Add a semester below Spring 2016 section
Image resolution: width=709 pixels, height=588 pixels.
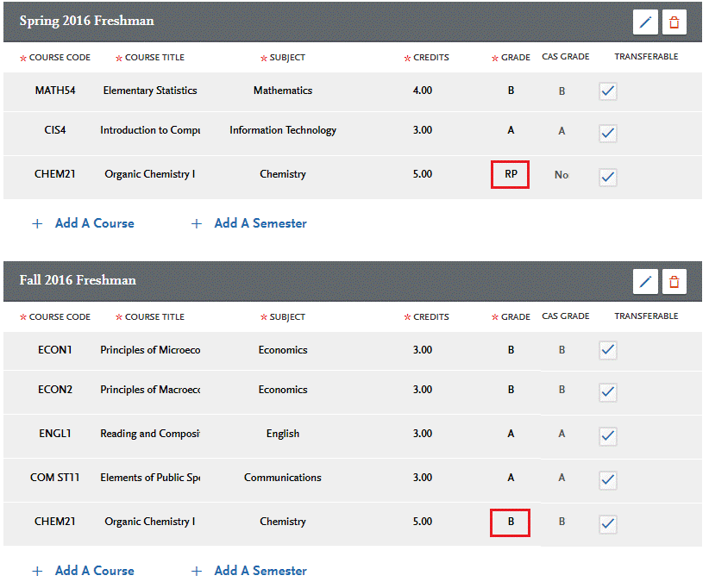[249, 223]
